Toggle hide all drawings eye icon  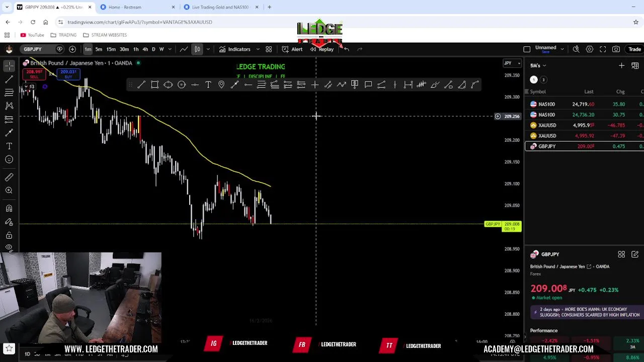[x=9, y=247]
